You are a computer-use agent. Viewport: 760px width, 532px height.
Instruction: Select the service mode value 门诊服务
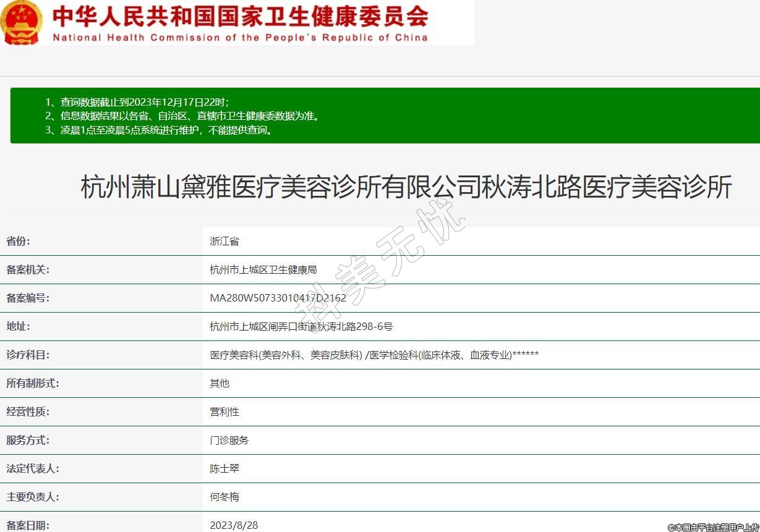[229, 440]
